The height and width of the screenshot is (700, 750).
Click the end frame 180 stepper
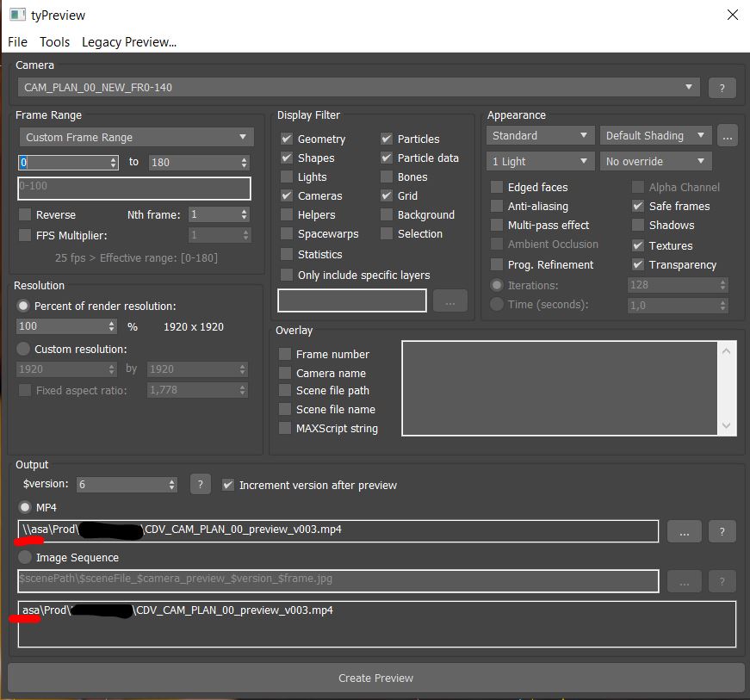199,163
